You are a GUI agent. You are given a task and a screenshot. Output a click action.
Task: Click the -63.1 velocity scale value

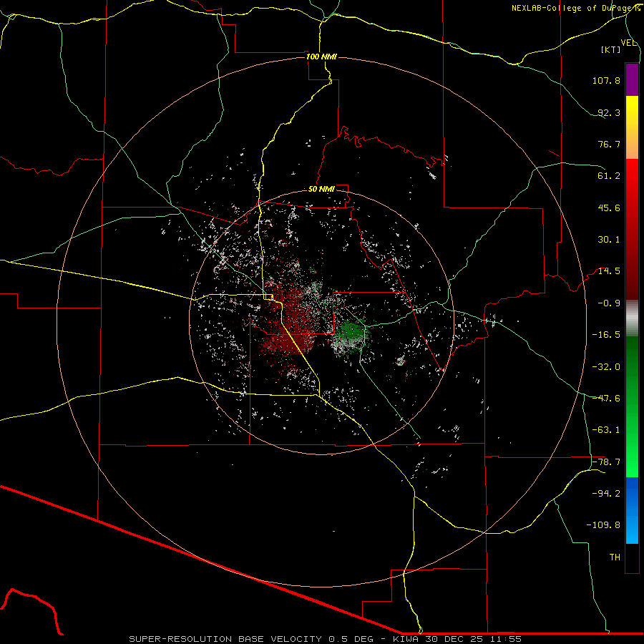click(606, 430)
